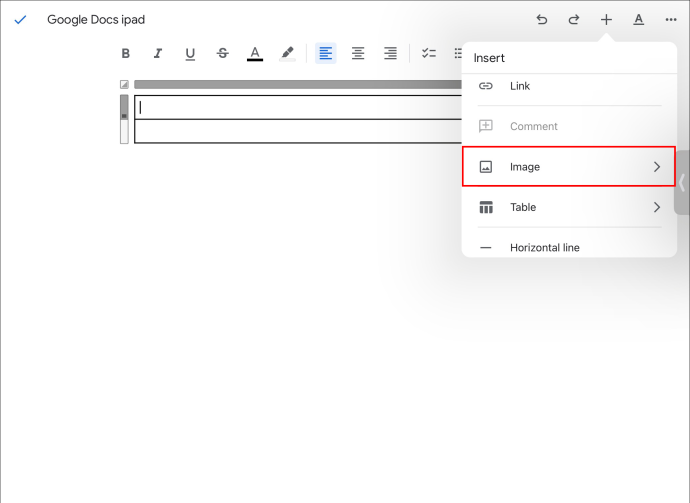Image resolution: width=690 pixels, height=503 pixels.
Task: Insert a checklist from the toolbar
Action: 429,53
